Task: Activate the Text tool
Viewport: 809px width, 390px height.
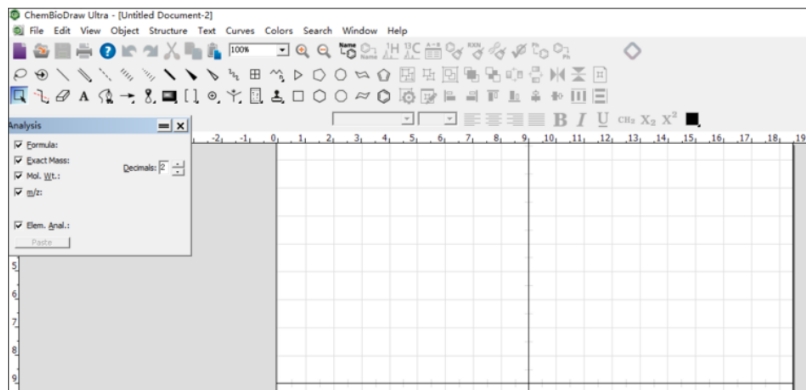Action: coord(84,96)
